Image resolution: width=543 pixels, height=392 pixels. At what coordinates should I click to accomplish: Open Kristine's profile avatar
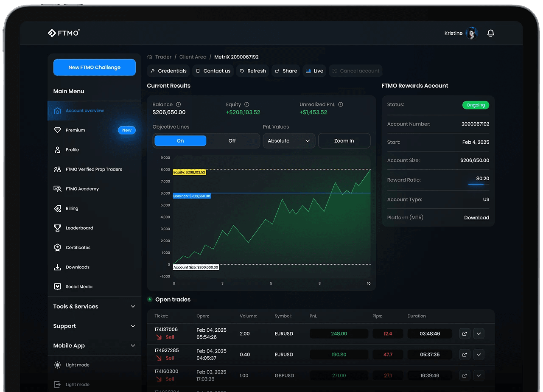pos(472,33)
